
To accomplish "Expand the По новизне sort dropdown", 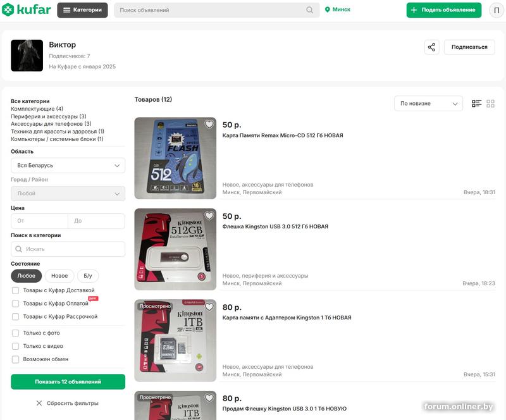I will (428, 104).
